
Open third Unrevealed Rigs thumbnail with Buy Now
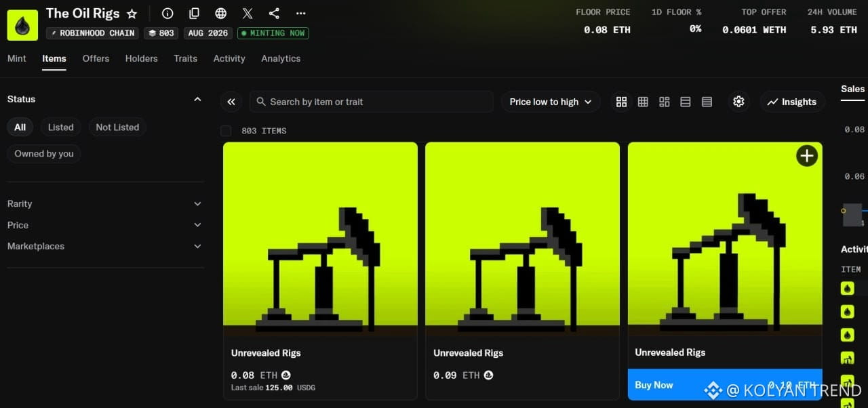(725, 239)
